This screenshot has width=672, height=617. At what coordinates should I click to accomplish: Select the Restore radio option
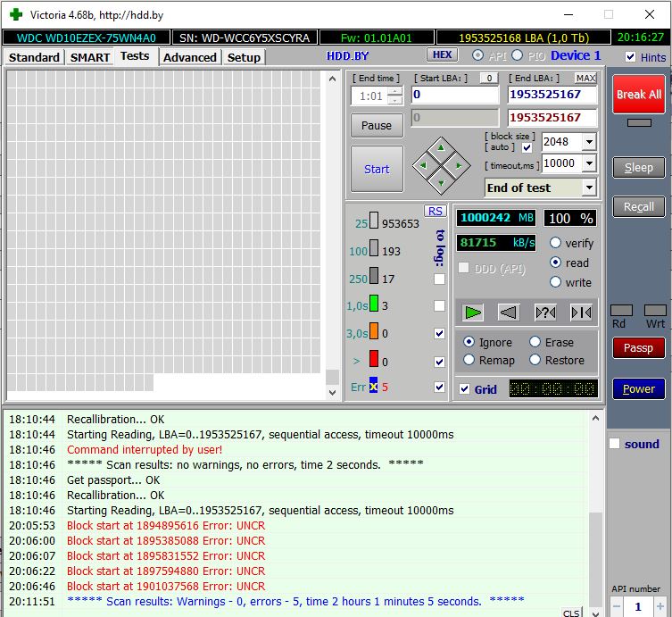[x=535, y=359]
